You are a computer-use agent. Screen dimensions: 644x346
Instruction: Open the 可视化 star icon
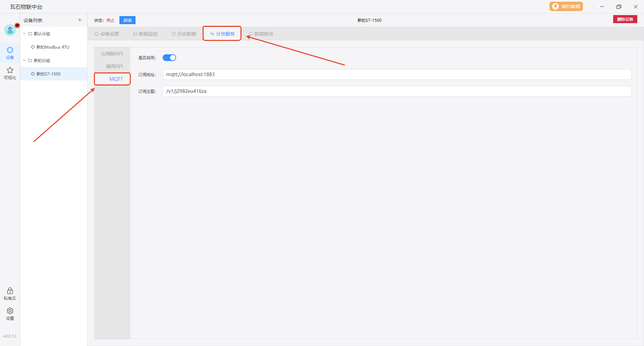point(10,73)
